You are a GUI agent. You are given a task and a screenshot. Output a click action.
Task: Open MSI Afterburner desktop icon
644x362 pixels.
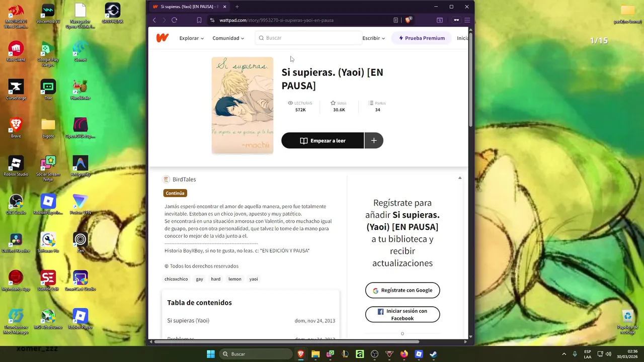pyautogui.click(x=48, y=319)
